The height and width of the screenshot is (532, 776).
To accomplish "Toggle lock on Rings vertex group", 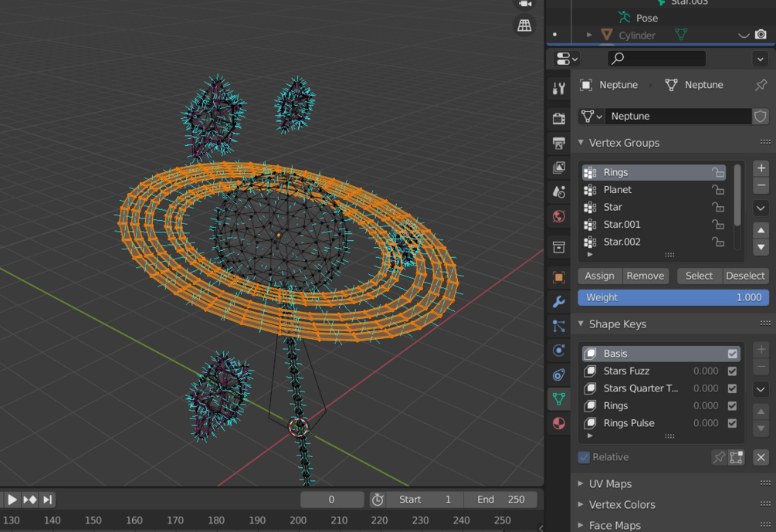I will click(x=717, y=172).
